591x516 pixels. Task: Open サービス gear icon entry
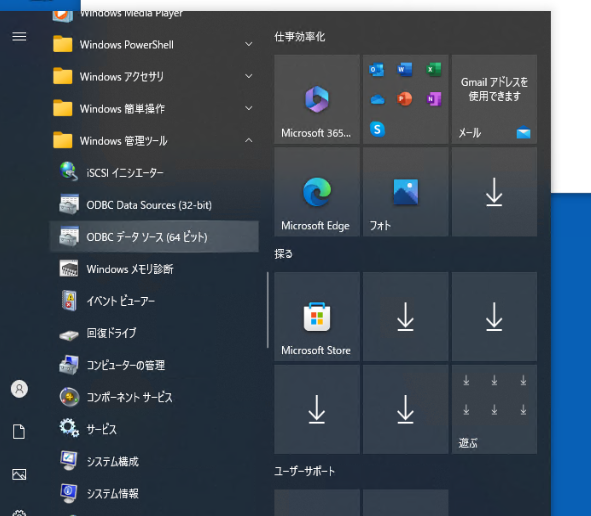(x=154, y=429)
